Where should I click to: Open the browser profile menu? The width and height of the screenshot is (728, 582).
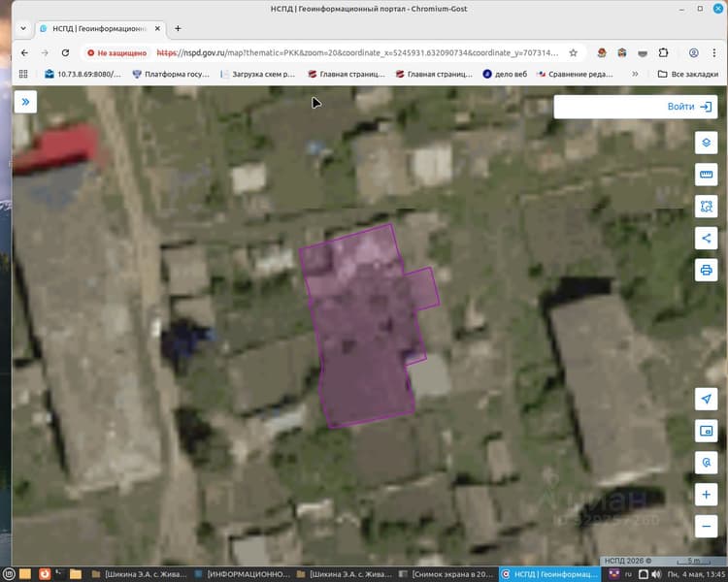[694, 53]
